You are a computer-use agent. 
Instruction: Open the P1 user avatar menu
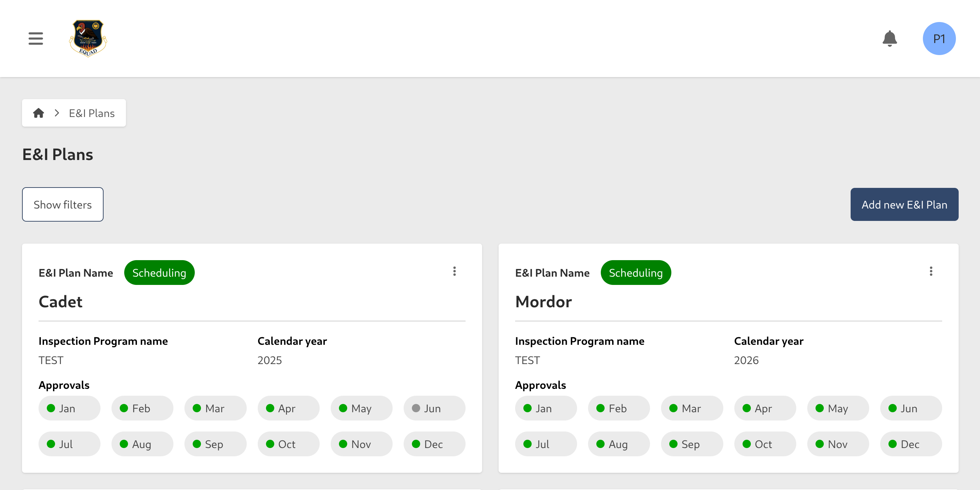click(x=939, y=39)
